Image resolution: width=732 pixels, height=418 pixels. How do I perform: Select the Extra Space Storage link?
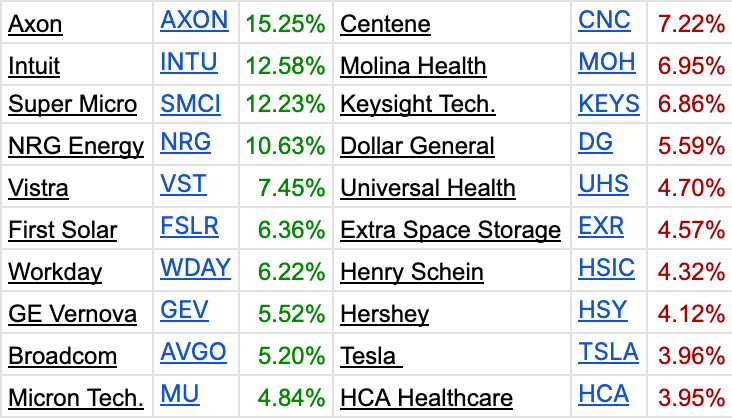coord(450,231)
